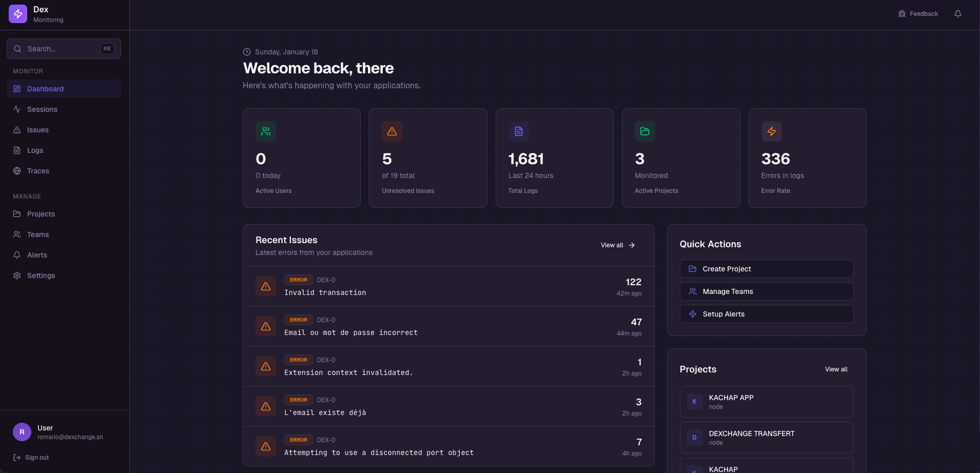
Task: Click the Issues warning triangle icon in sidebar
Action: [x=17, y=129]
